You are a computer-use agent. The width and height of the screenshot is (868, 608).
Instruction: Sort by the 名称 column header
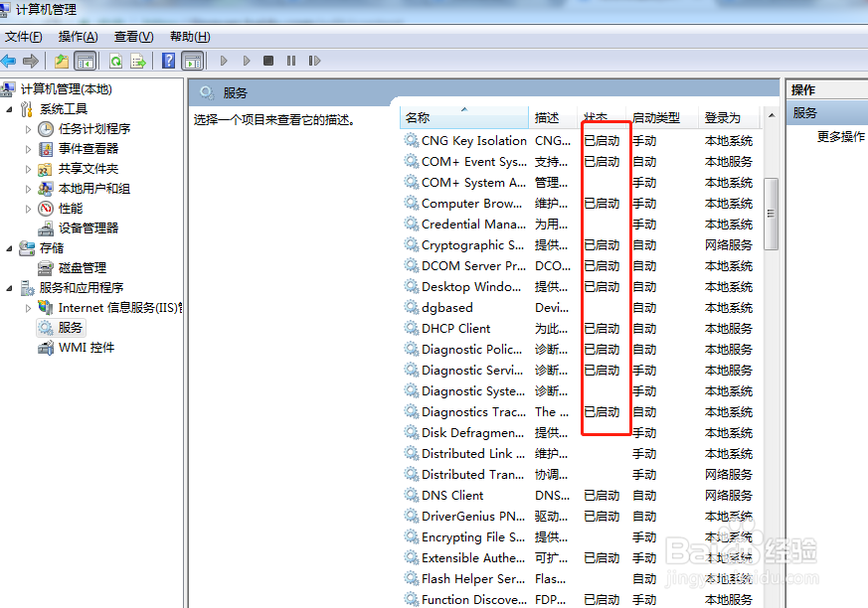point(464,117)
